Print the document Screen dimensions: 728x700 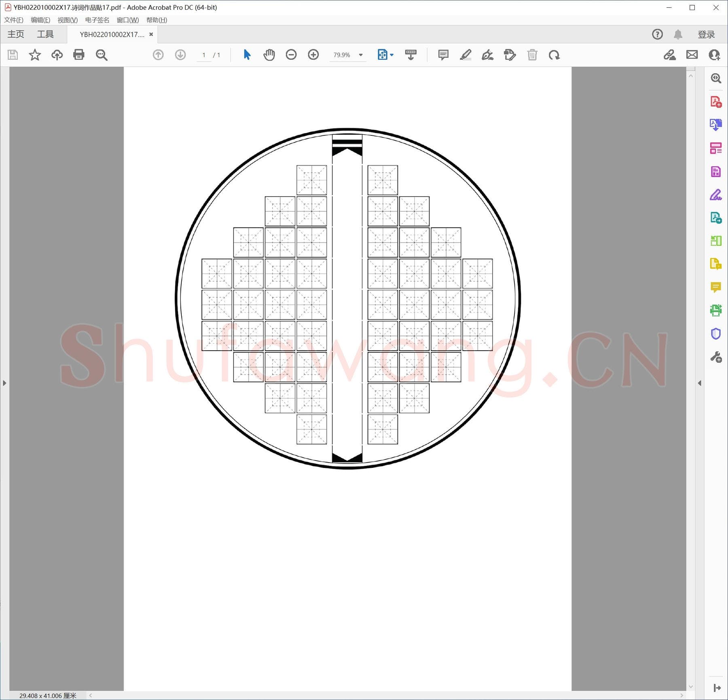[x=79, y=55]
